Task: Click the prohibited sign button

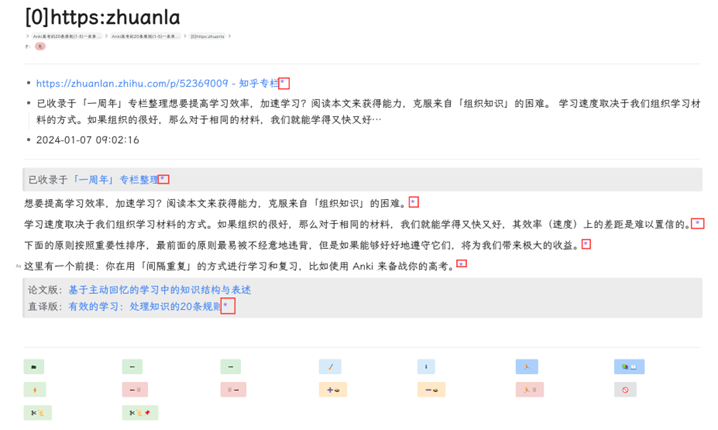Action: point(625,389)
